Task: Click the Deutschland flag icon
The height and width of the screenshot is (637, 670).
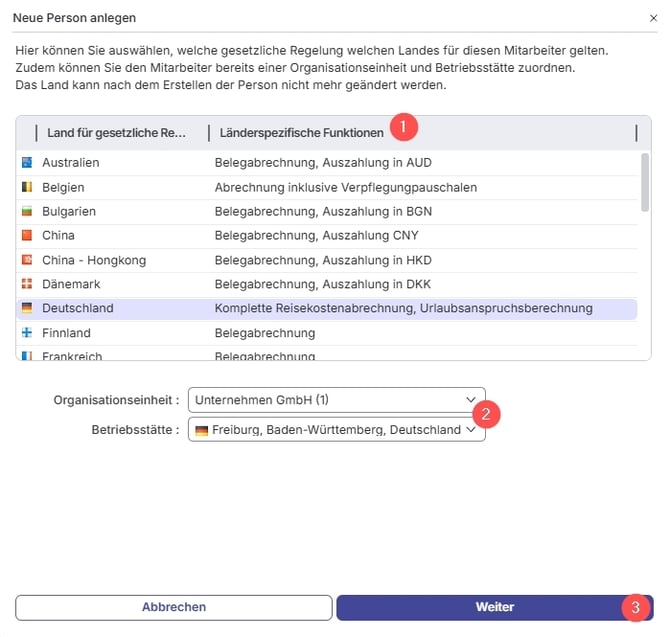Action: (x=27, y=308)
